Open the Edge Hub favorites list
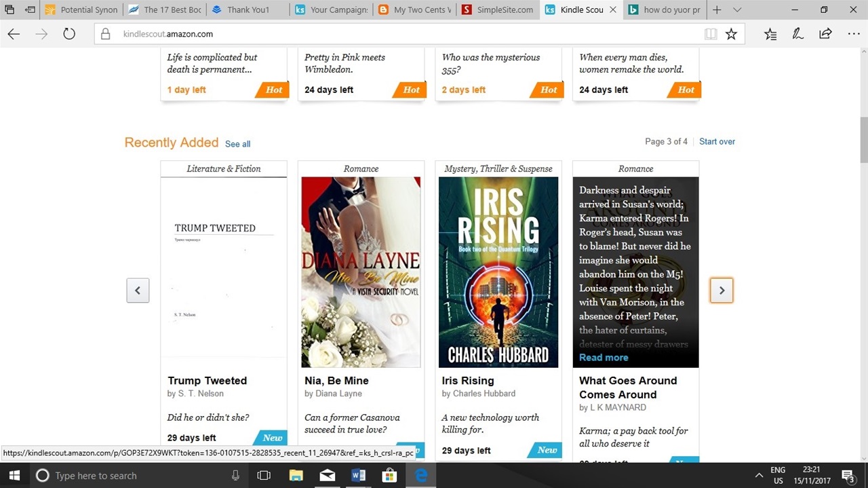 pos(770,34)
